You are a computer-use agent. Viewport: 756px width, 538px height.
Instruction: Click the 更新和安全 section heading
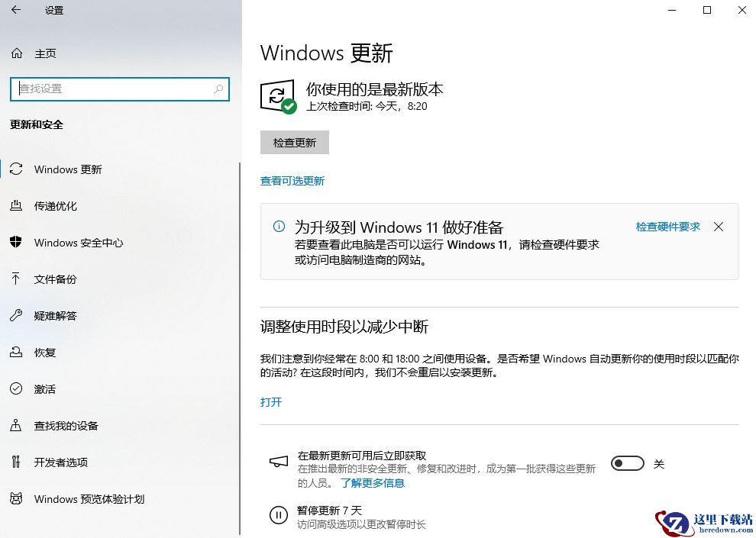pos(37,124)
